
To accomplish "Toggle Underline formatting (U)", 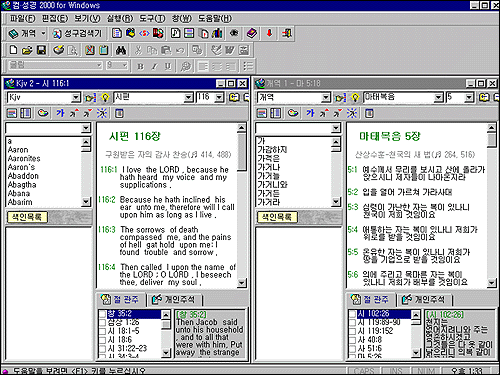I will 168,66.
